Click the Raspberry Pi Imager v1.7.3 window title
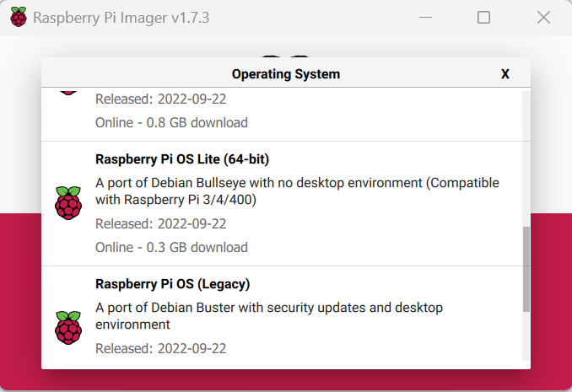The height and width of the screenshot is (392, 572). point(121,18)
